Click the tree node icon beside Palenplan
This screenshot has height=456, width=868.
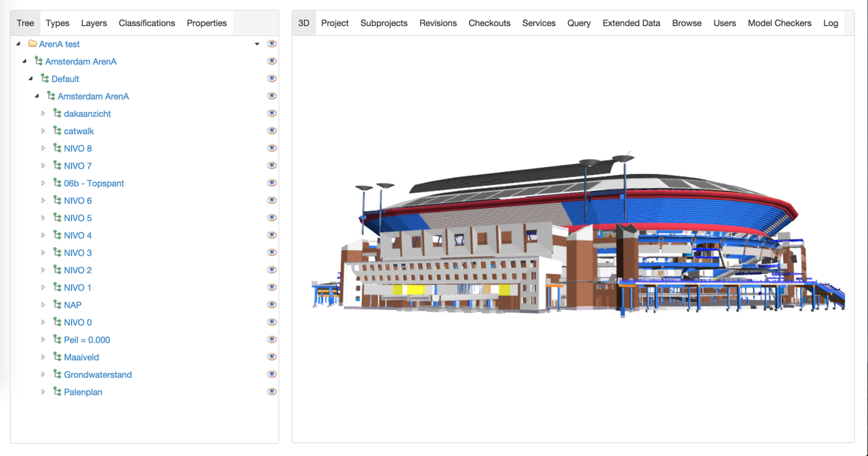point(57,391)
